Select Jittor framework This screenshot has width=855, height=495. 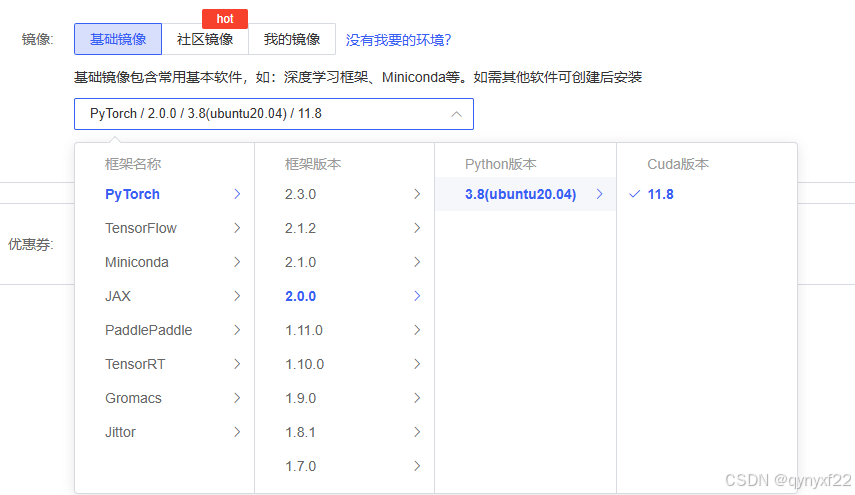pyautogui.click(x=165, y=432)
